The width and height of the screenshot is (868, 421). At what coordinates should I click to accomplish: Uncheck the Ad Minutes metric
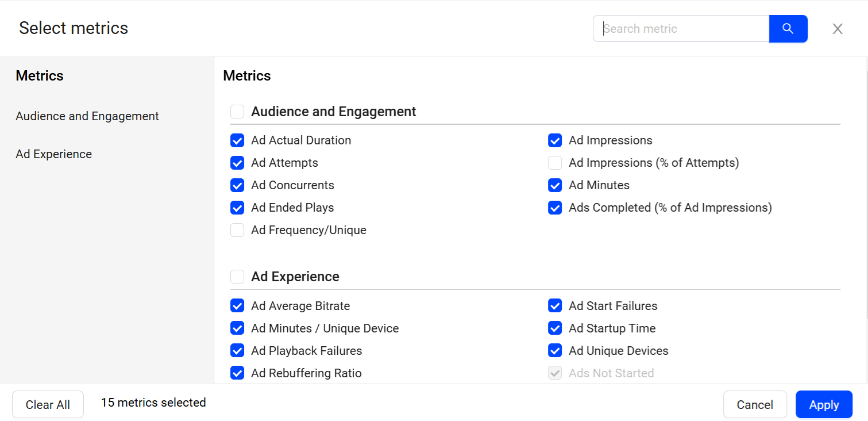(555, 185)
